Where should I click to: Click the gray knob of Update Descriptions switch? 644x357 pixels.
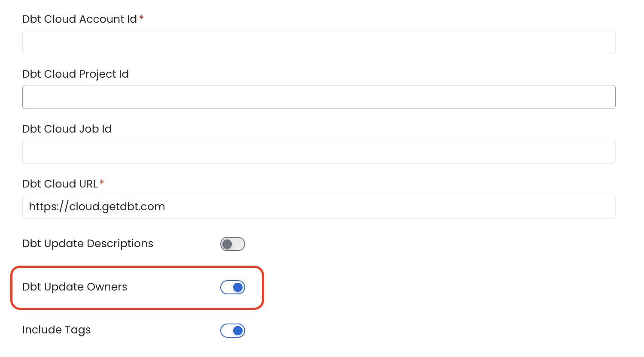coord(227,244)
